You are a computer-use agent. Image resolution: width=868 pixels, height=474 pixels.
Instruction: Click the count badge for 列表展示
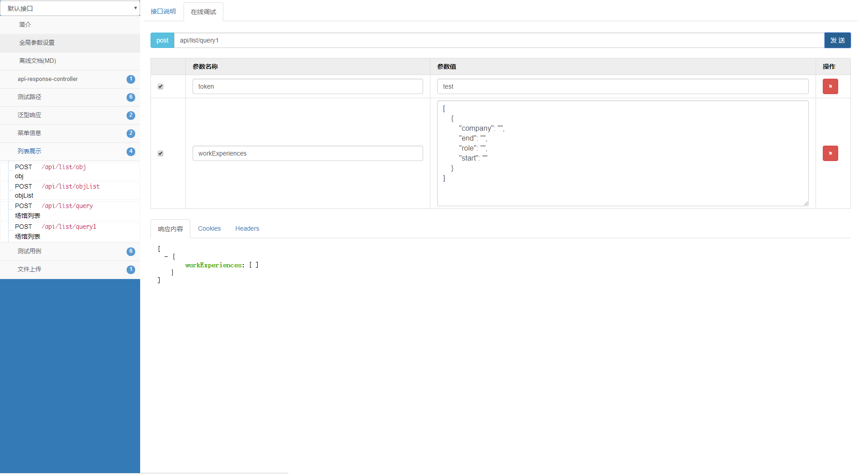tap(131, 152)
